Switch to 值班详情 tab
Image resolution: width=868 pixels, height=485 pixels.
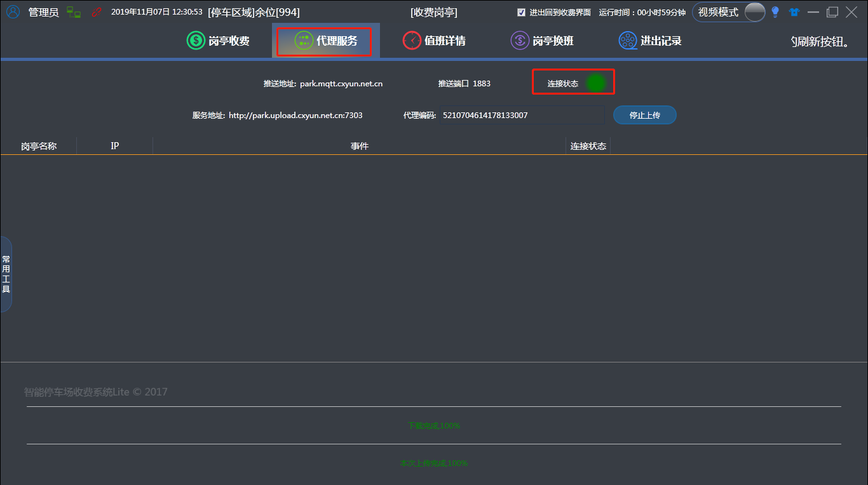[x=434, y=41]
